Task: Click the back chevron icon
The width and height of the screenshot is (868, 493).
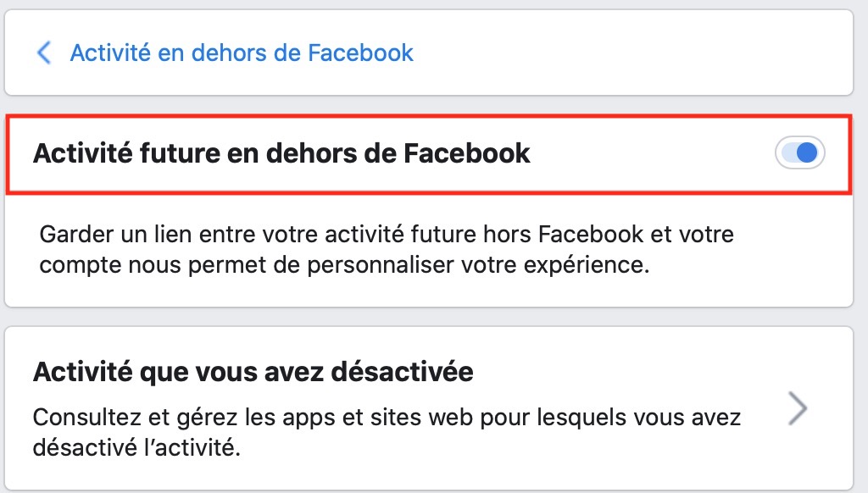Action: pyautogui.click(x=44, y=53)
